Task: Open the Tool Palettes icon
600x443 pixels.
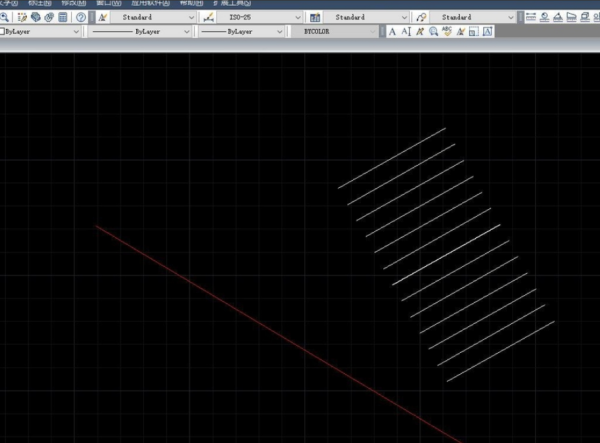Action: (x=49, y=17)
